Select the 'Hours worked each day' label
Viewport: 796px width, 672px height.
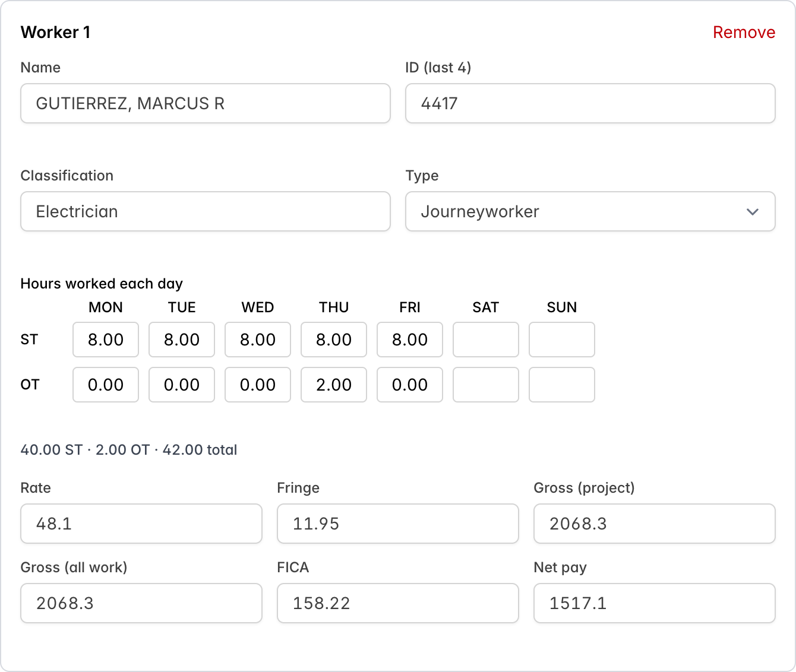pyautogui.click(x=102, y=284)
